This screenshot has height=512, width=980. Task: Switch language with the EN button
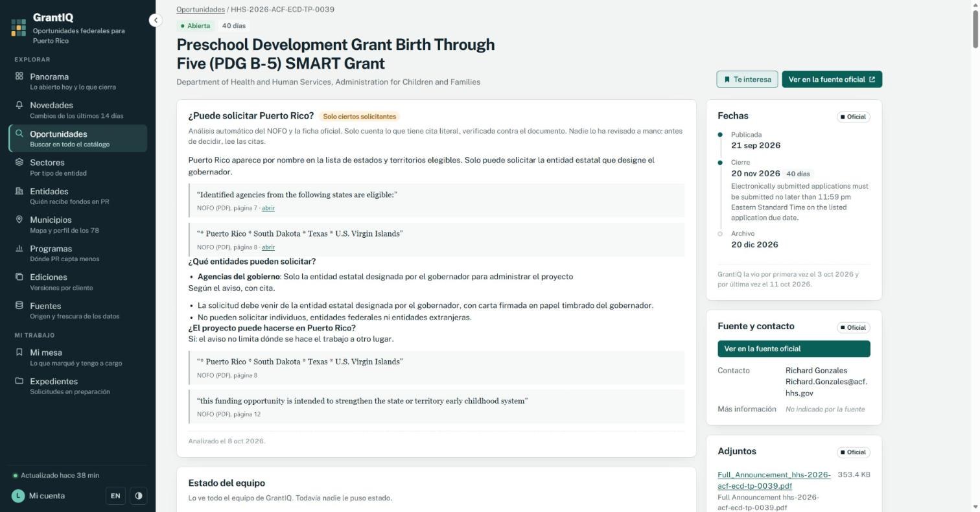click(115, 496)
